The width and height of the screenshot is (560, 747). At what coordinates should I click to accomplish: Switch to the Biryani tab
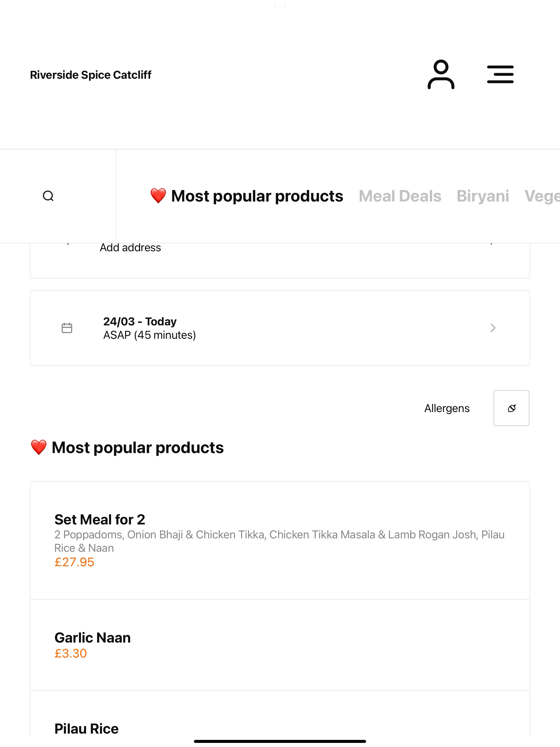click(483, 196)
